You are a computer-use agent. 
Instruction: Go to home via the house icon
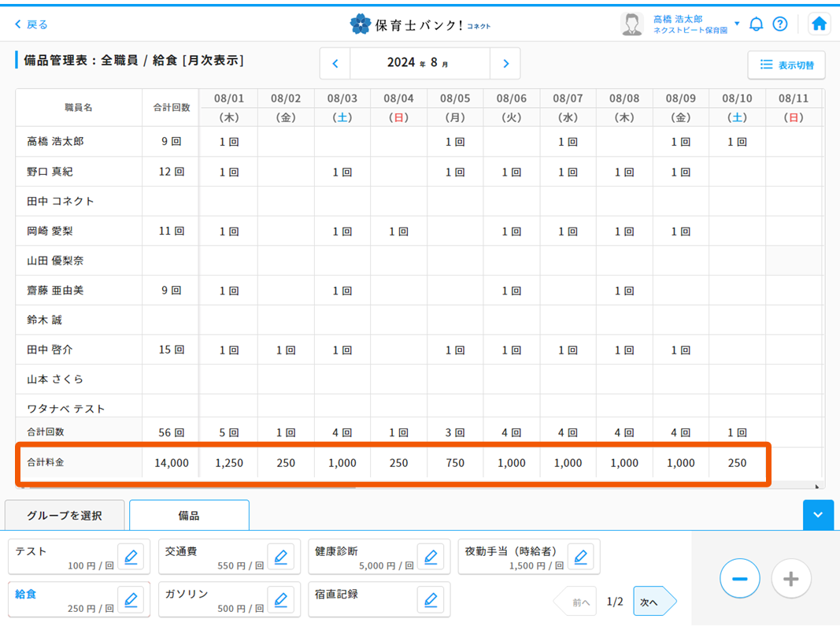[x=819, y=24]
